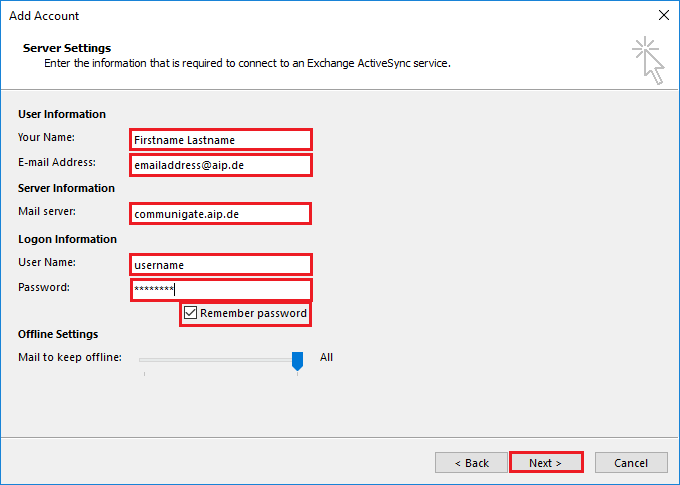
Task: Focus the E-mail Address input box
Action: tap(220, 164)
